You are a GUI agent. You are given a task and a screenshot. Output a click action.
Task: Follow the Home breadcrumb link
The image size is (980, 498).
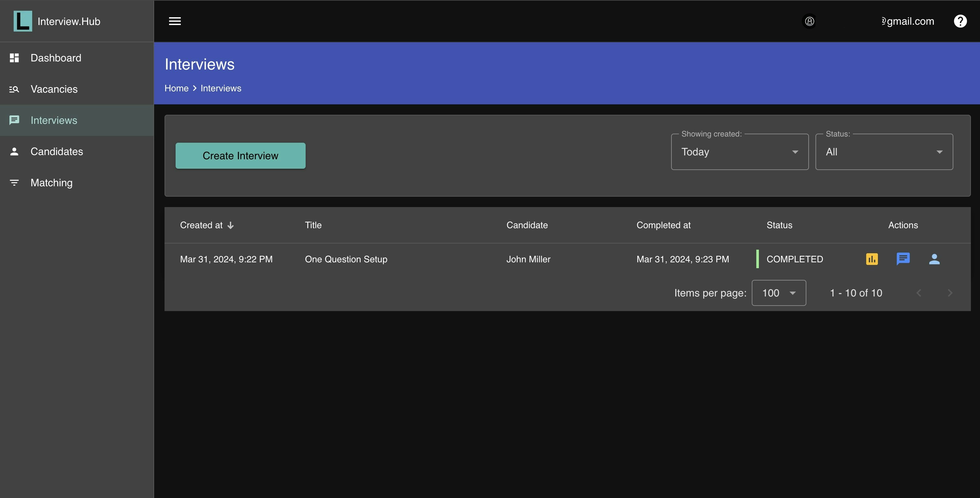coord(177,88)
